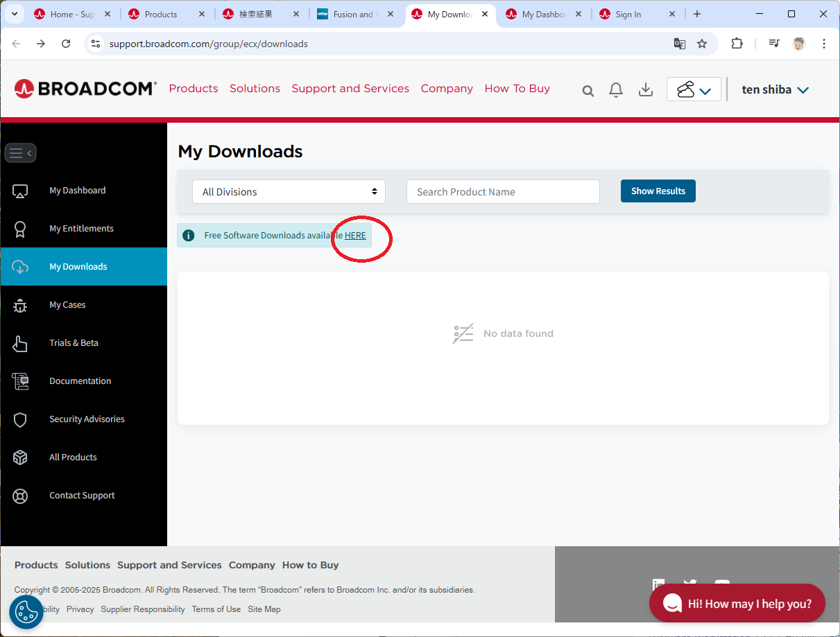
Task: Click the download tray icon in header
Action: tap(646, 90)
